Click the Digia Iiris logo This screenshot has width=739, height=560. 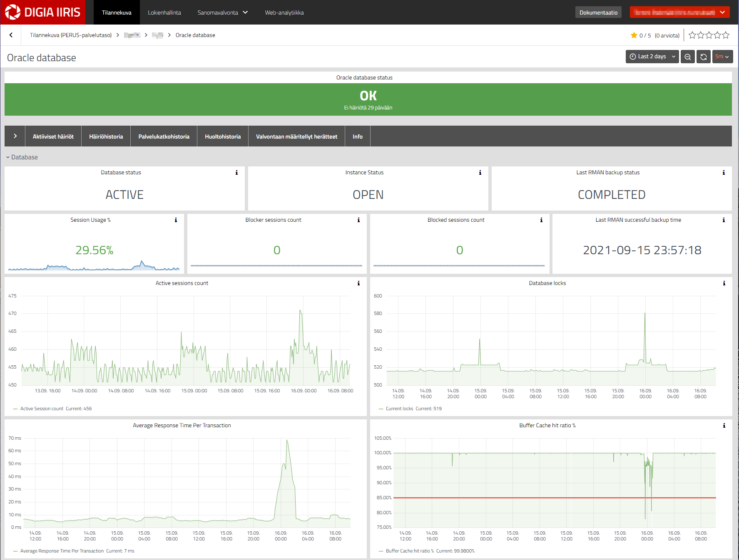pyautogui.click(x=42, y=12)
